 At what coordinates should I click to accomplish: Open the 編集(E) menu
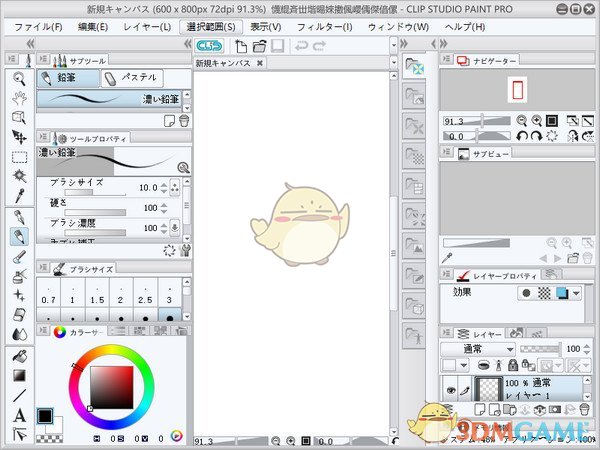(x=93, y=27)
